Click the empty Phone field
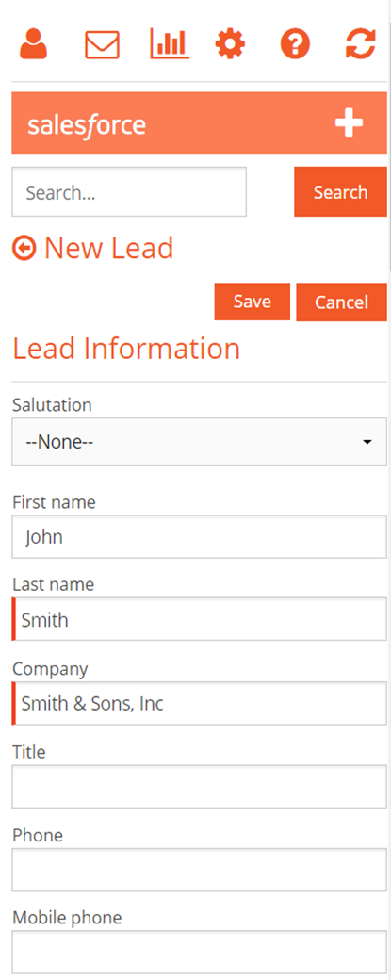The width and height of the screenshot is (391, 980). click(x=199, y=870)
